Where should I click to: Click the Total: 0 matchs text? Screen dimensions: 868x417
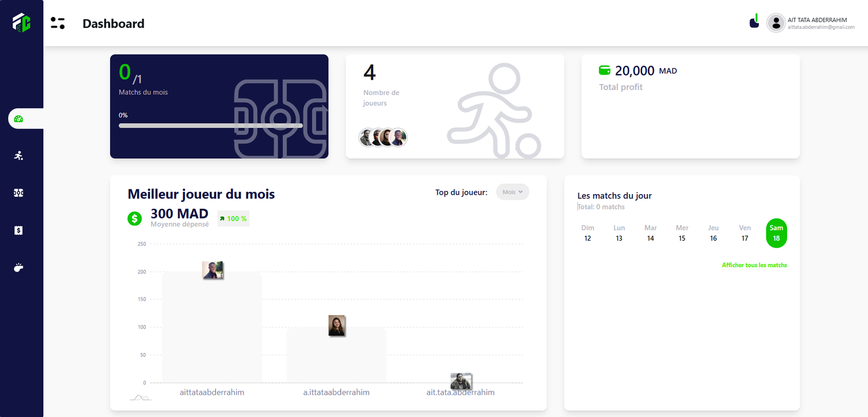(x=601, y=207)
